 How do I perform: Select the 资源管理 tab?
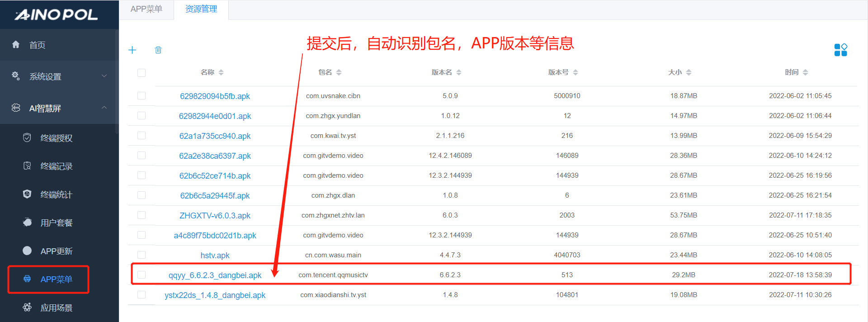(201, 9)
